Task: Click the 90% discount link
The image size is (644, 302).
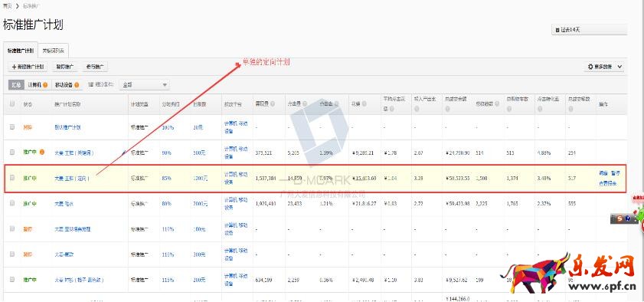Action: [166, 153]
